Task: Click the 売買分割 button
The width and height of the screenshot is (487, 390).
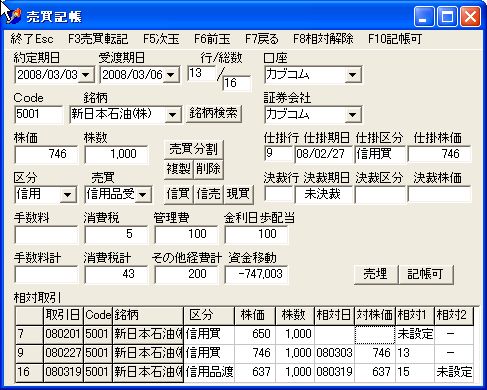Action: [x=193, y=149]
